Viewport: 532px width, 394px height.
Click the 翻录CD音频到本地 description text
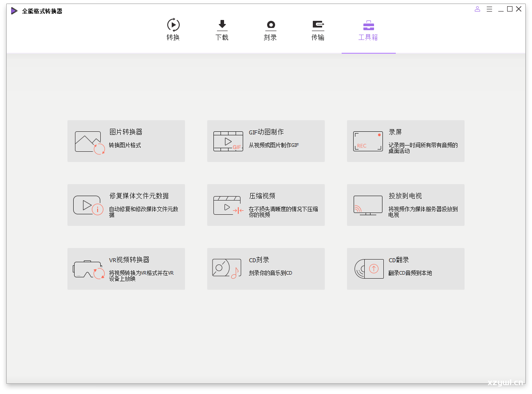click(x=410, y=273)
